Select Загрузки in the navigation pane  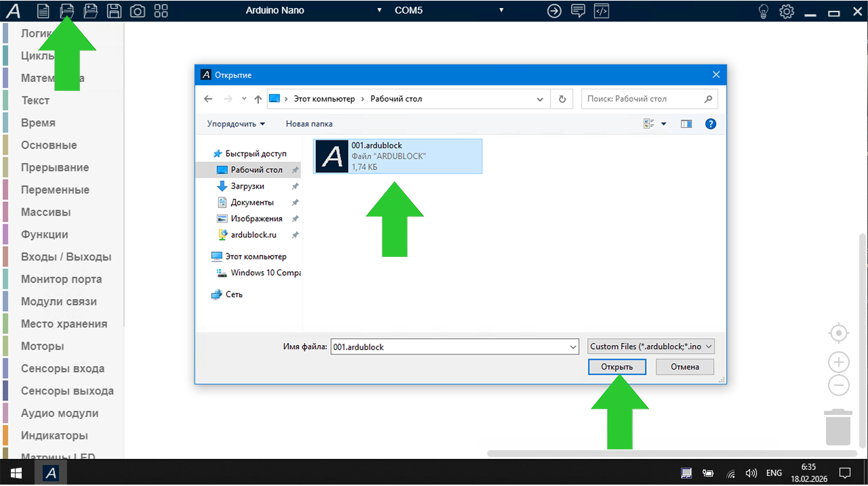(247, 186)
